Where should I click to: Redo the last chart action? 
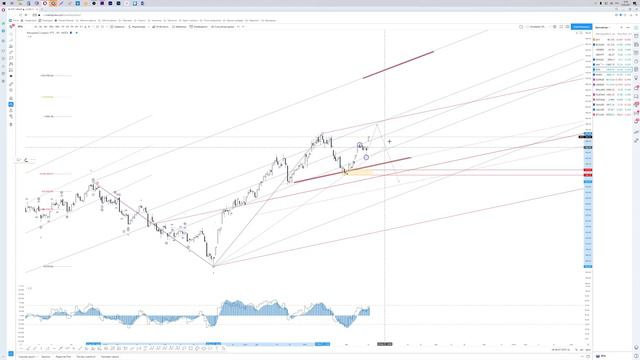[244, 27]
